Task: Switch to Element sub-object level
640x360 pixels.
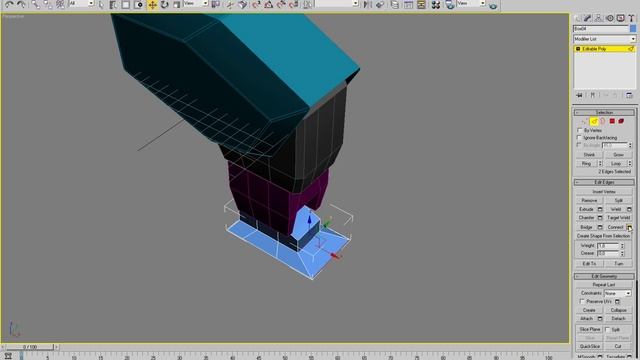Action: 621,121
